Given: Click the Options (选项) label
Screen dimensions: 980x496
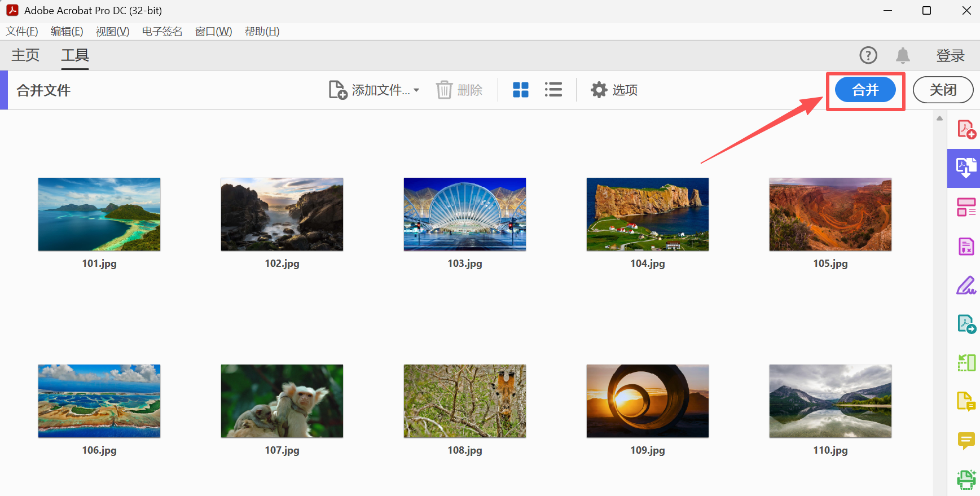Looking at the screenshot, I should pyautogui.click(x=625, y=90).
